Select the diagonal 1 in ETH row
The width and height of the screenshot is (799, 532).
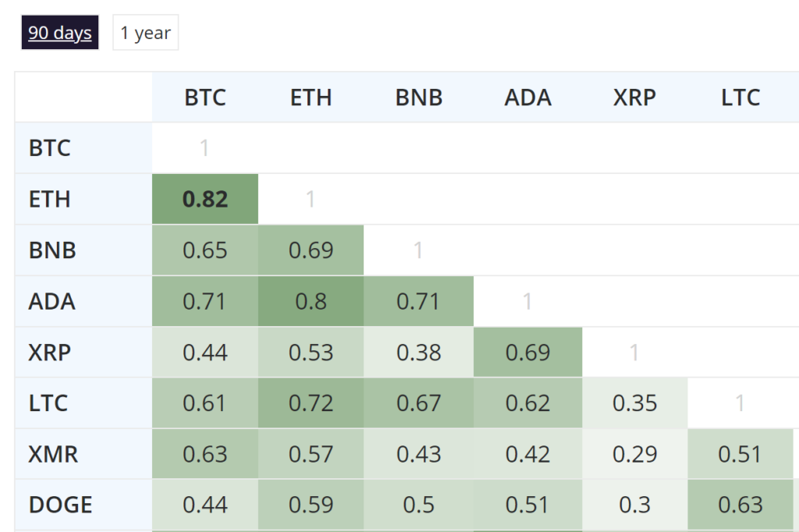pos(311,199)
